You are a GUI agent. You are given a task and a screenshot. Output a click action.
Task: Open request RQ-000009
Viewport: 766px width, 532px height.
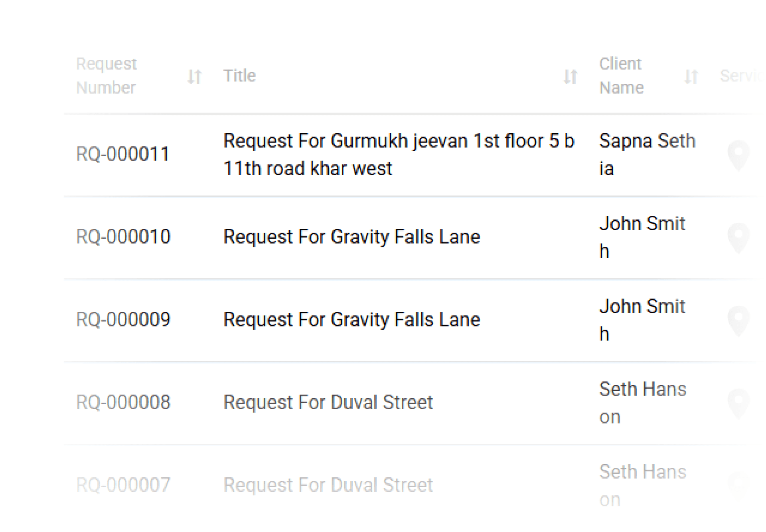click(x=123, y=319)
